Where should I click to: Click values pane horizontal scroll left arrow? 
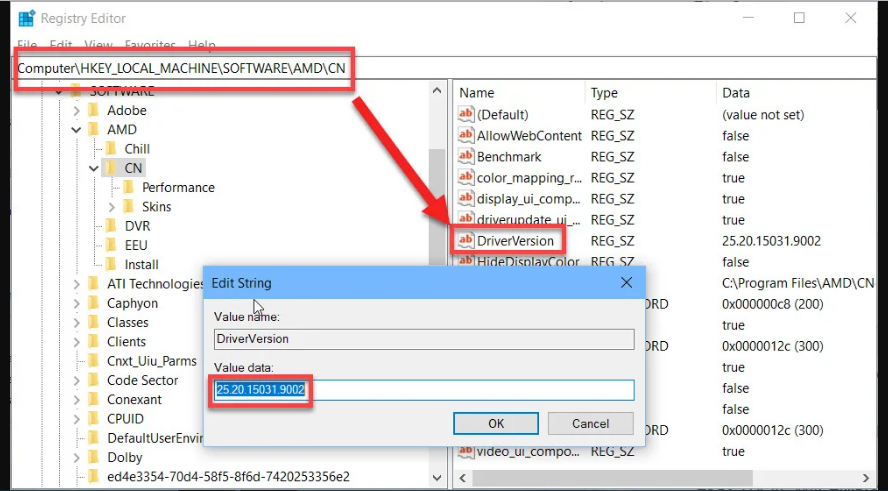(463, 478)
